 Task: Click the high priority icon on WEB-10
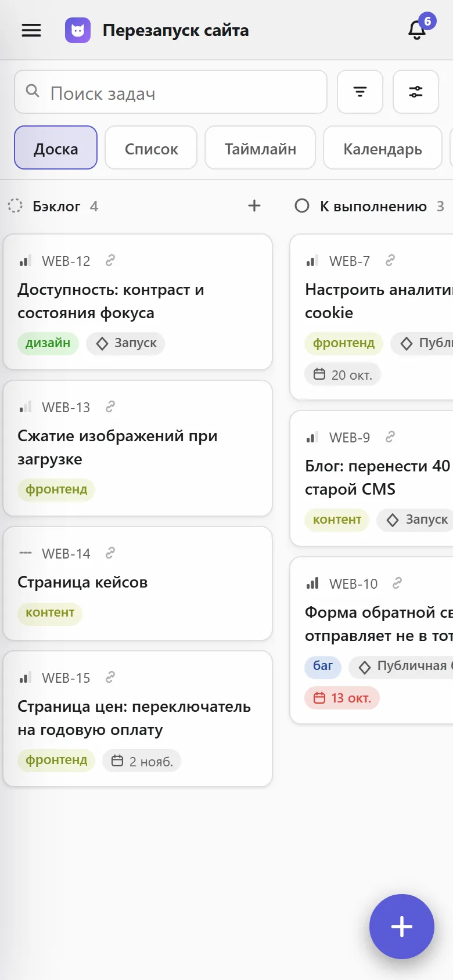[x=312, y=583]
